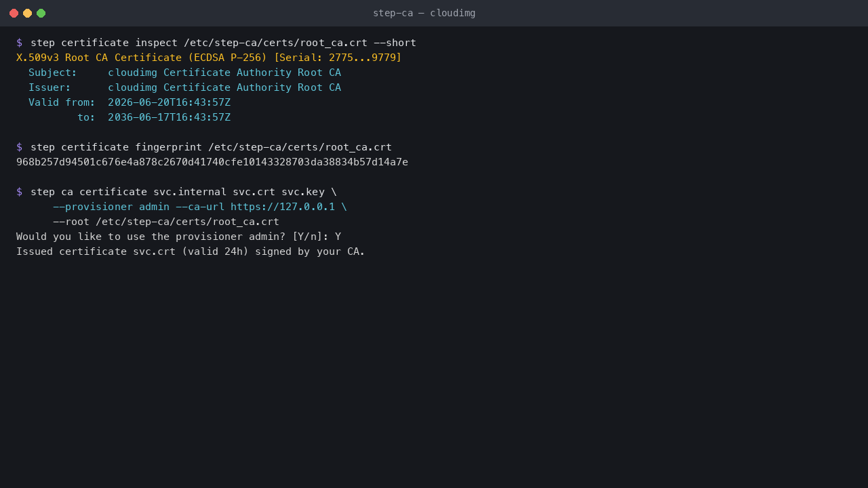868x488 pixels.
Task: Click the second $ prompt before fingerprint command
Action: tap(19, 147)
